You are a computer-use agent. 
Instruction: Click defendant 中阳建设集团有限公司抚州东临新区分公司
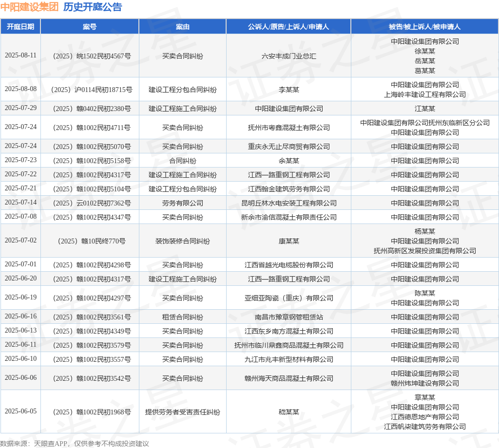[x=425, y=123]
